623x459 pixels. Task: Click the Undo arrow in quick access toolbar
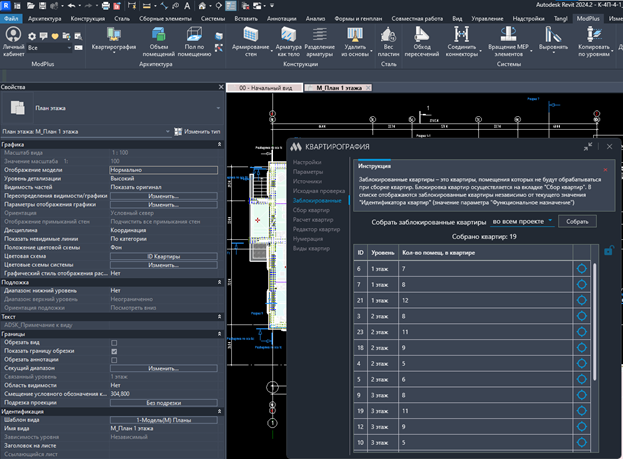click(72, 6)
